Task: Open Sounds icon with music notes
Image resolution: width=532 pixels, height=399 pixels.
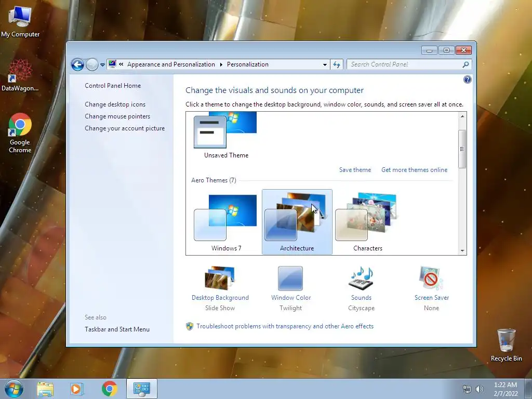Action: click(x=361, y=278)
